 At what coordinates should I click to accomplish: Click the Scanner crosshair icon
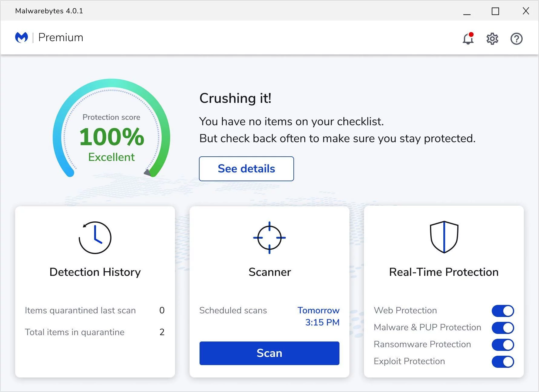[269, 238]
